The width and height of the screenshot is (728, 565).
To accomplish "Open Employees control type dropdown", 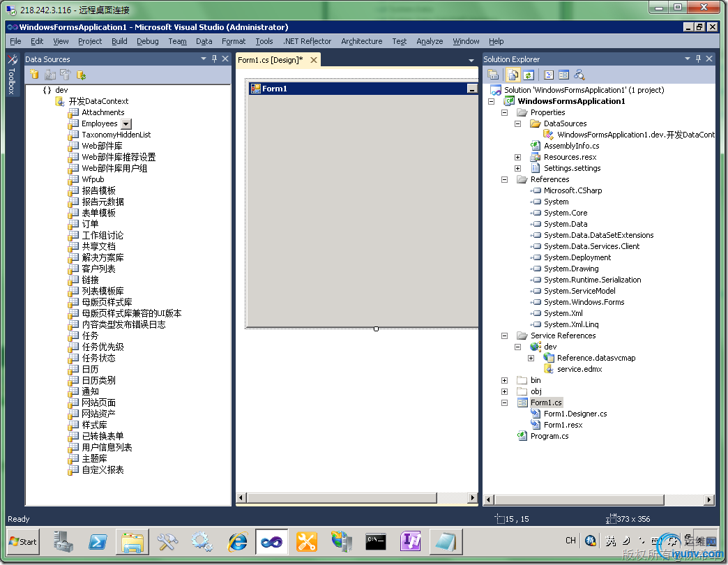I will point(126,124).
